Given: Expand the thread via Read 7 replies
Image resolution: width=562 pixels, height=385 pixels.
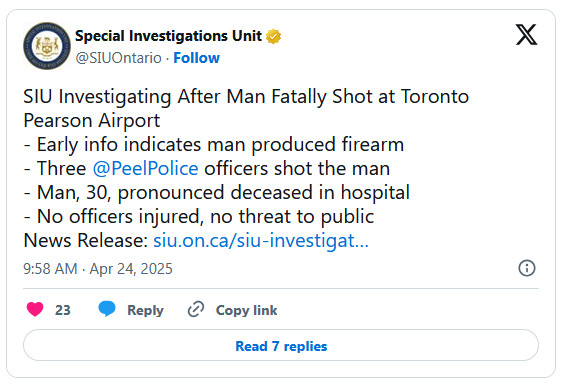Looking at the screenshot, I should 281,346.
